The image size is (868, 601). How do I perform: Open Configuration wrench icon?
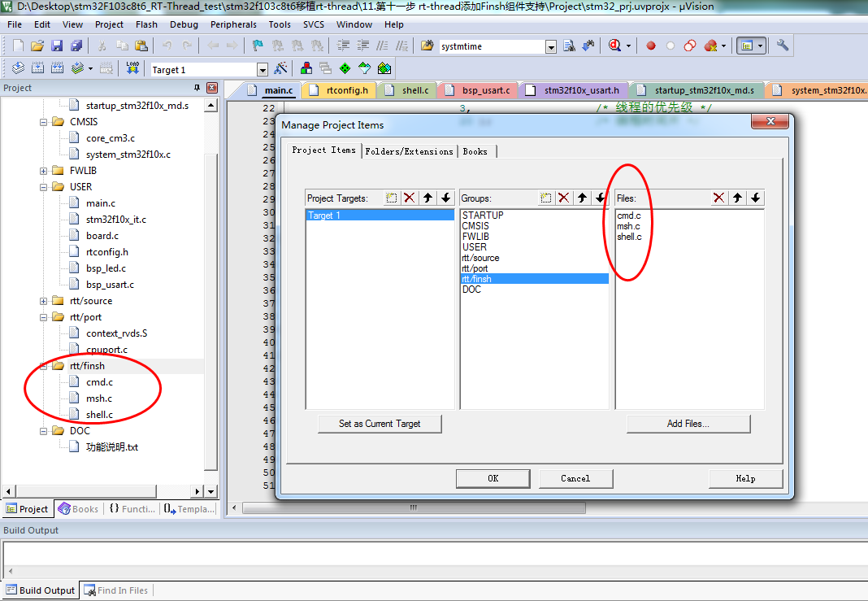coord(782,46)
